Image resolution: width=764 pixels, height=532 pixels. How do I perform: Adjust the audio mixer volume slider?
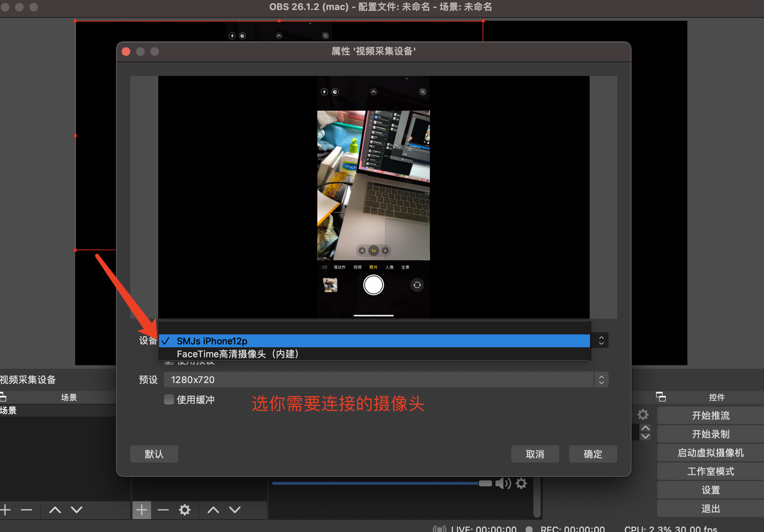pyautogui.click(x=485, y=483)
